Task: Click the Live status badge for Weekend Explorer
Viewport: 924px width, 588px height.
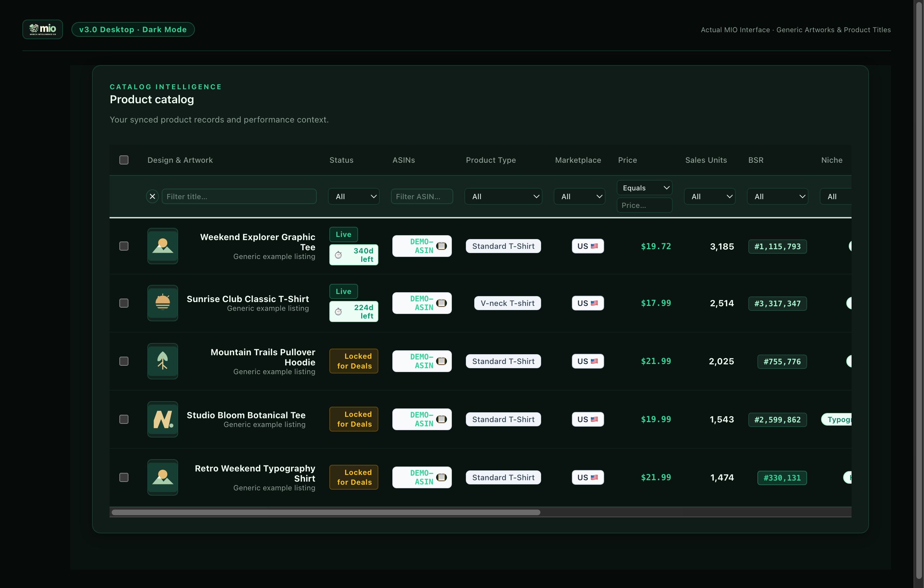Action: pyautogui.click(x=343, y=234)
